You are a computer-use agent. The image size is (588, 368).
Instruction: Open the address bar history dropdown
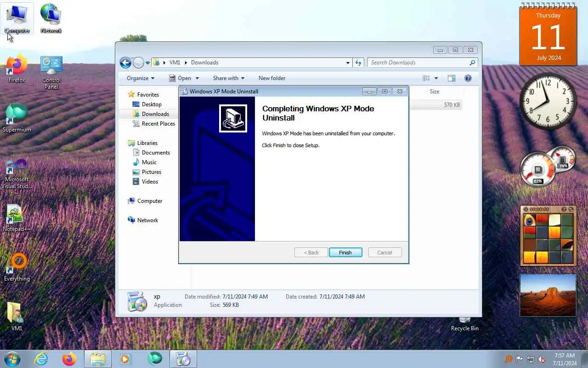348,63
